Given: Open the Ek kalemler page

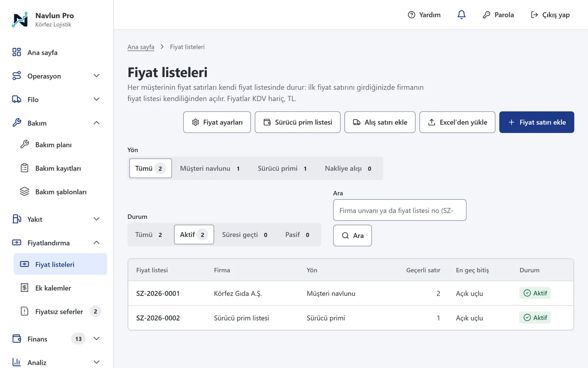Looking at the screenshot, I should tap(60, 288).
